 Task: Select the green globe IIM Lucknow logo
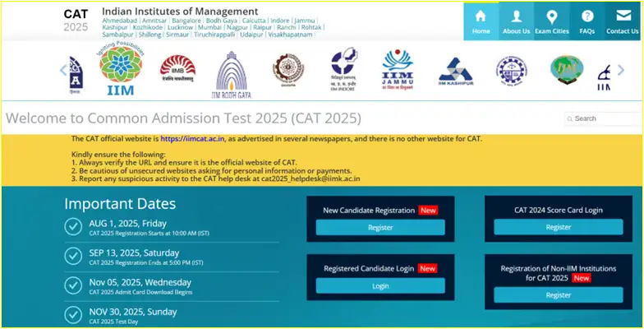567,69
